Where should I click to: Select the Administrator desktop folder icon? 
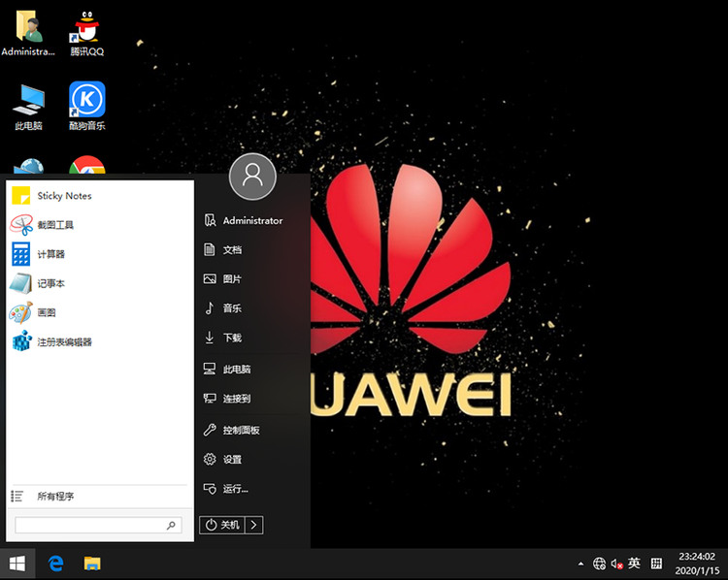click(28, 33)
